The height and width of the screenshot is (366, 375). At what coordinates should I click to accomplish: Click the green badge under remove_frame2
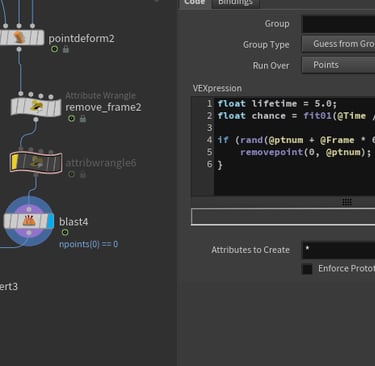[71, 118]
